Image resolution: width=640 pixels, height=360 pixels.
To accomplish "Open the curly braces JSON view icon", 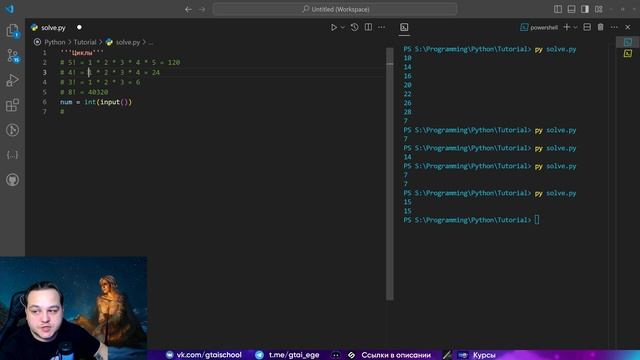I will tap(12, 155).
